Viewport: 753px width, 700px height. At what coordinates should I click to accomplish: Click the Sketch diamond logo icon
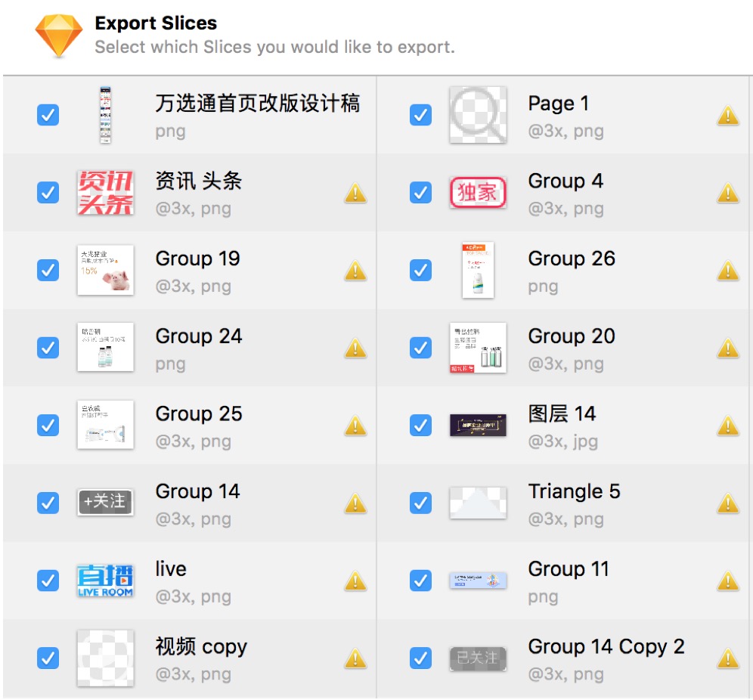point(59,36)
